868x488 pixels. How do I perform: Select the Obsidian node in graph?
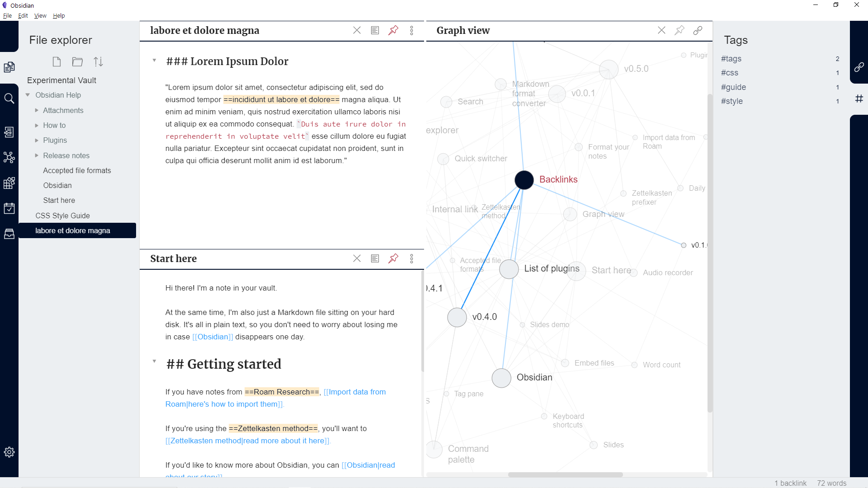(x=501, y=378)
